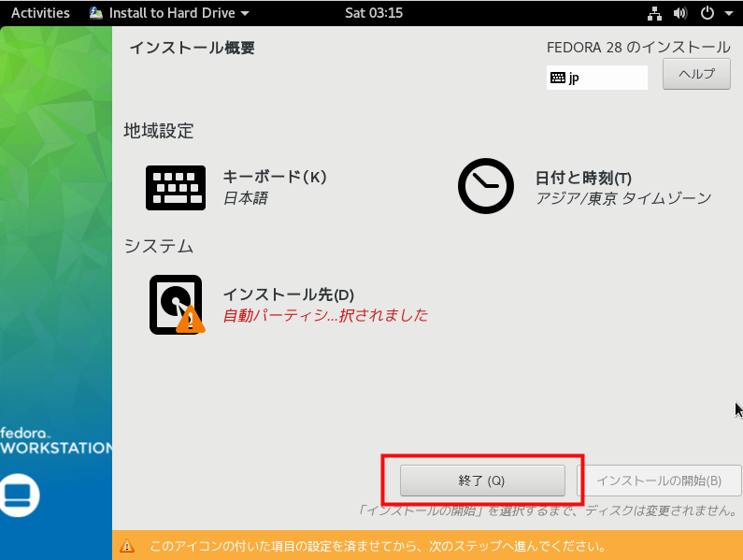Click the 終了 (Q) quit button
Image resolution: width=743 pixels, height=560 pixels.
point(482,481)
